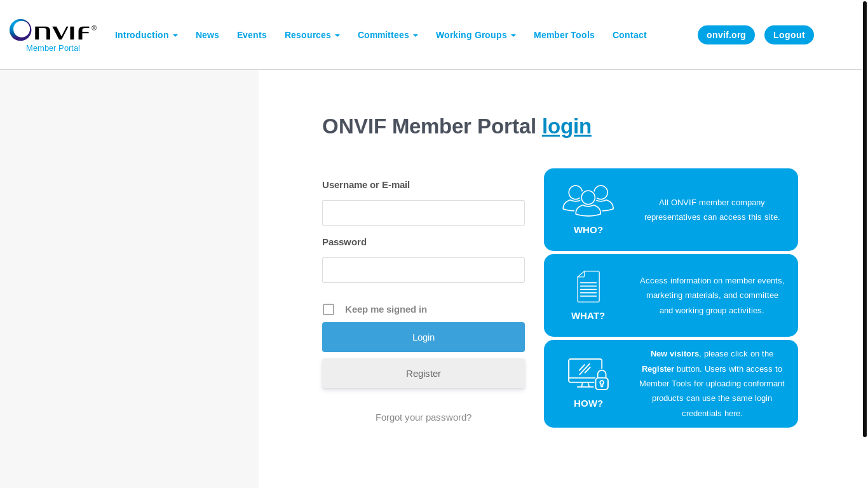Expand the Working Groups dropdown menu
Screen dimensions: 868x488
476,35
